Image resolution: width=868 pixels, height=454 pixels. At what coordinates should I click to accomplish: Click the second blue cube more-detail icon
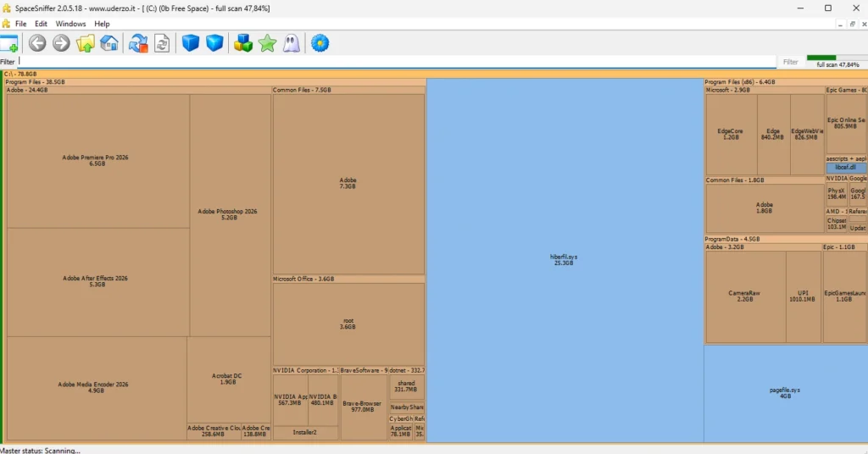214,43
